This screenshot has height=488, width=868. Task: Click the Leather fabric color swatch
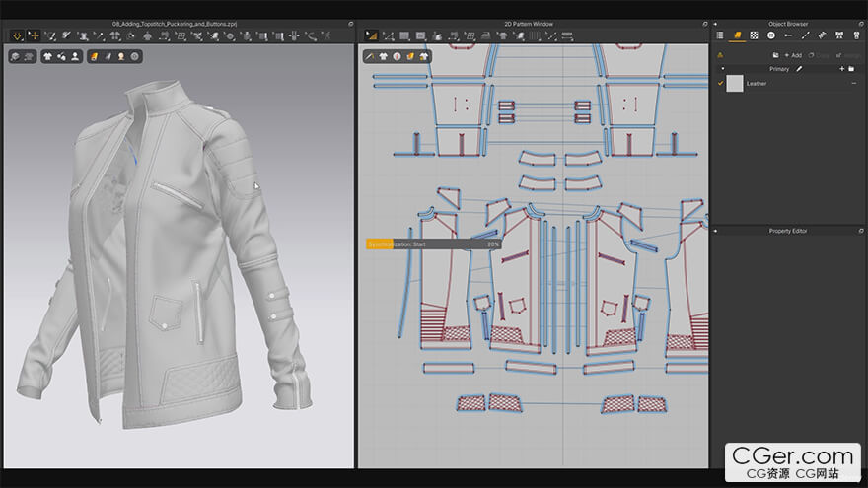pyautogui.click(x=735, y=83)
